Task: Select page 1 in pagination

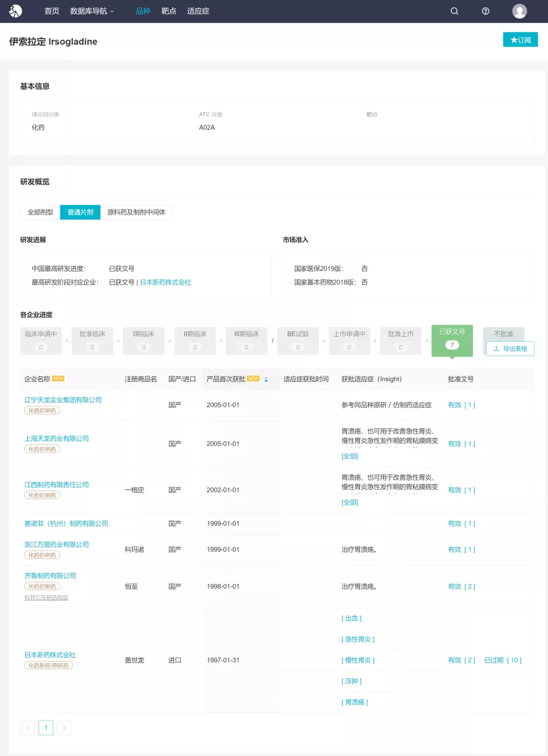Action: point(46,728)
